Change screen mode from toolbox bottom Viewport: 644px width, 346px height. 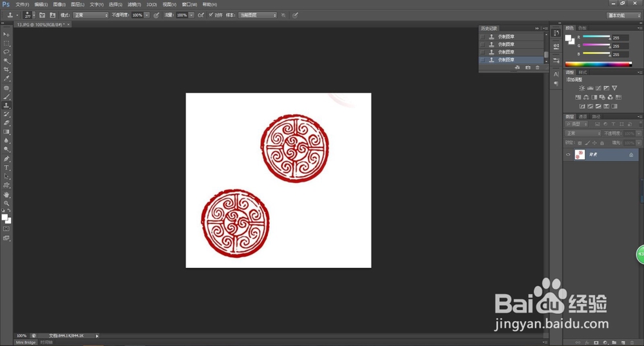pos(6,238)
